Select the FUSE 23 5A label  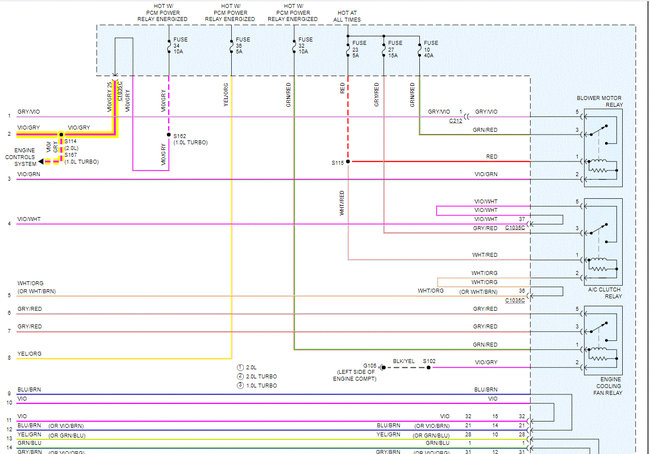[x=359, y=49]
